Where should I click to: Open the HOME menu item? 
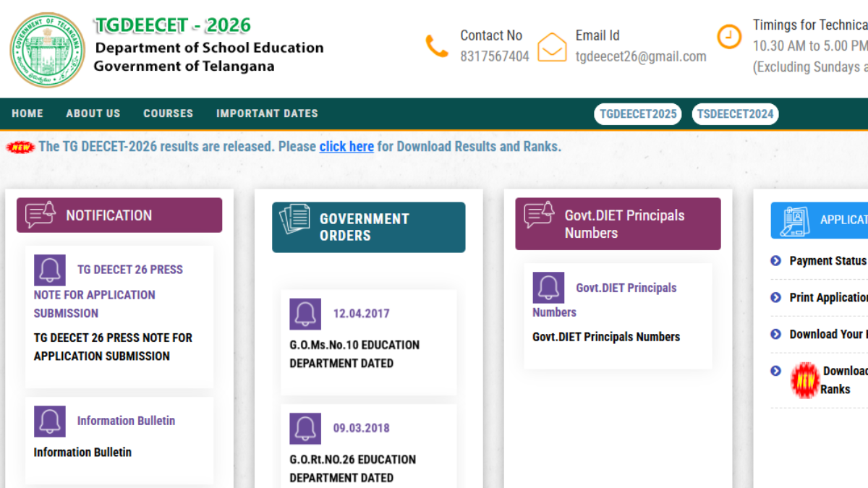[x=27, y=114]
